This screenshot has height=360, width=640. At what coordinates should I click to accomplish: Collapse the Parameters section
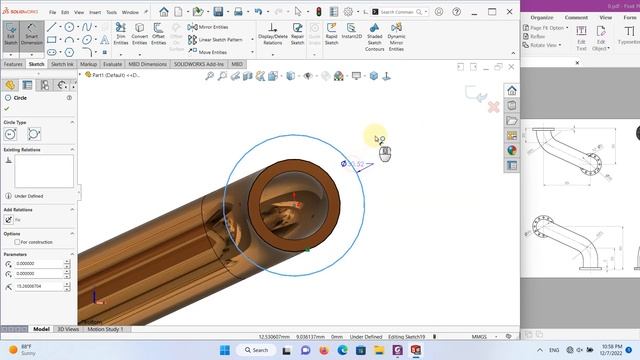[72, 254]
